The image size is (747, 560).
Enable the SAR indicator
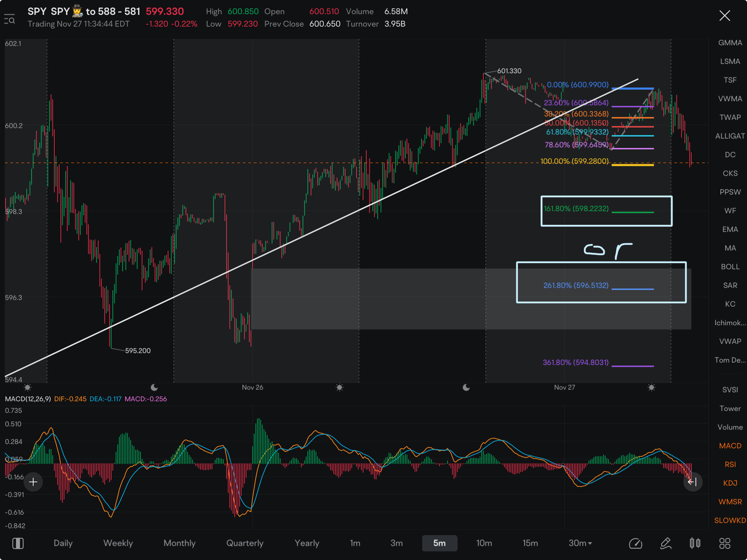click(x=730, y=285)
